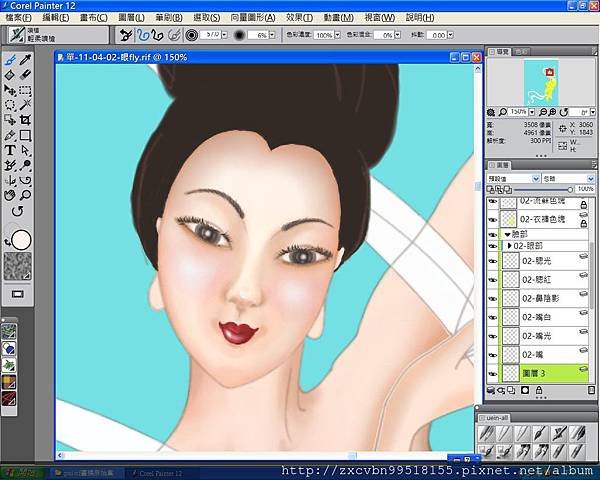Choose Freehand Strokes mode

click(x=143, y=35)
